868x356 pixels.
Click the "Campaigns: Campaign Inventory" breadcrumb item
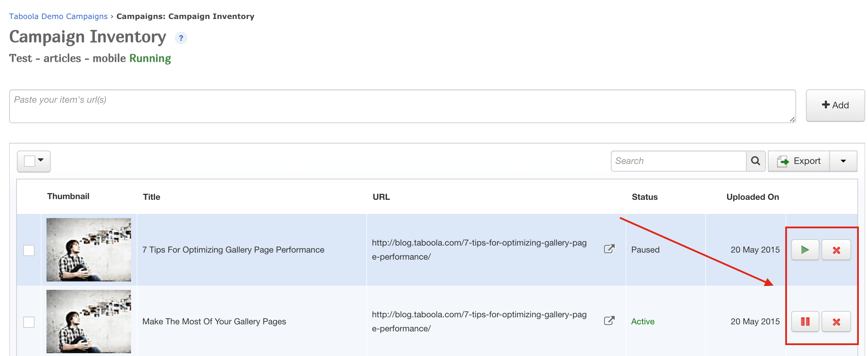[x=186, y=16]
